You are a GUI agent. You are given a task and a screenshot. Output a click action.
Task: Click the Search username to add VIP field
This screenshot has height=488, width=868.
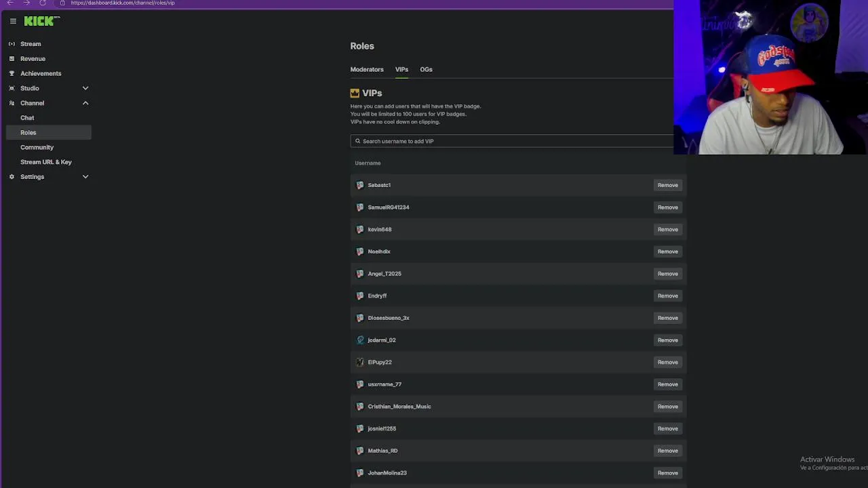pyautogui.click(x=513, y=141)
